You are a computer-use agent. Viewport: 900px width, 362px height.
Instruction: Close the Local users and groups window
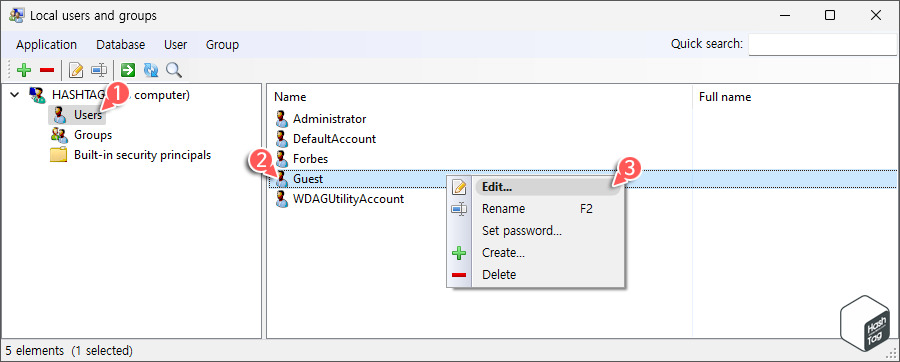coord(876,15)
